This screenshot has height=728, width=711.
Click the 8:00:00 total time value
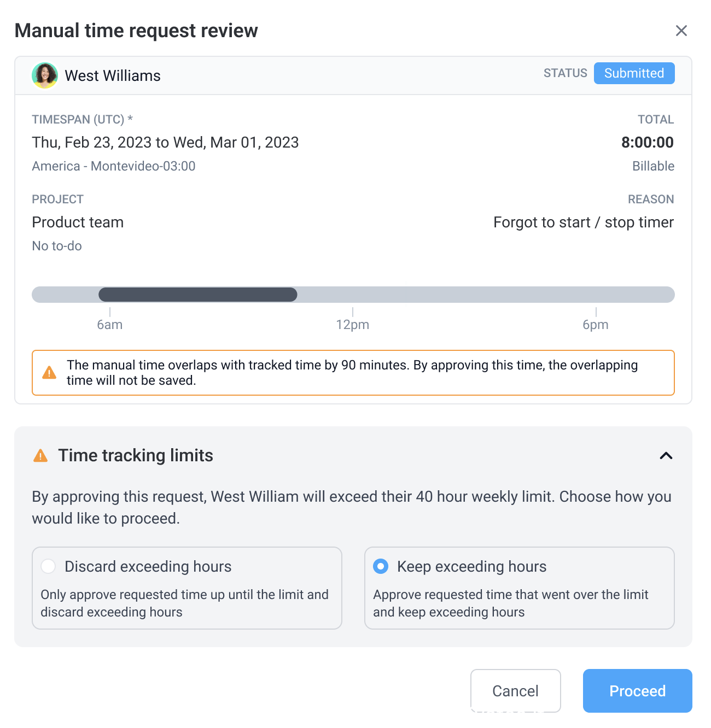[647, 143]
